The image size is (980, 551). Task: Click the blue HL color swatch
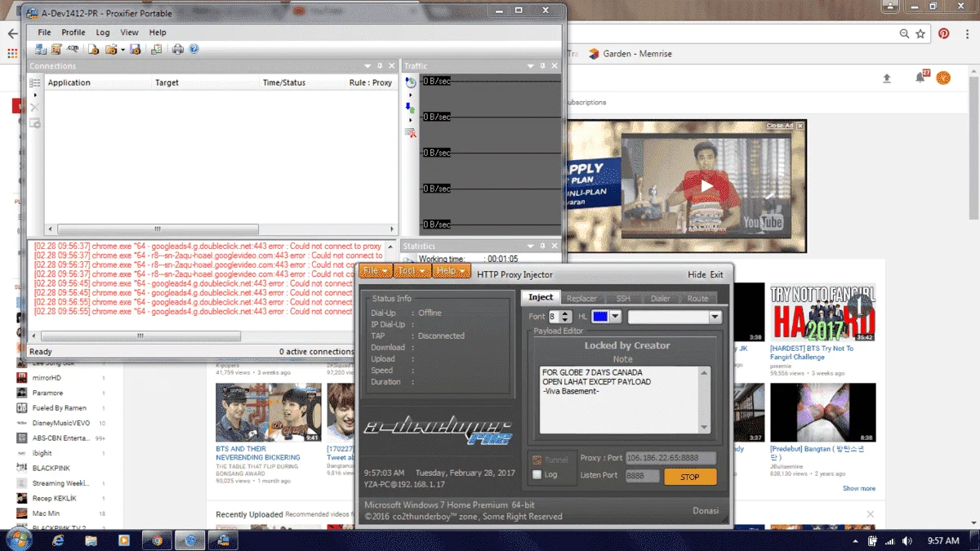pyautogui.click(x=600, y=317)
